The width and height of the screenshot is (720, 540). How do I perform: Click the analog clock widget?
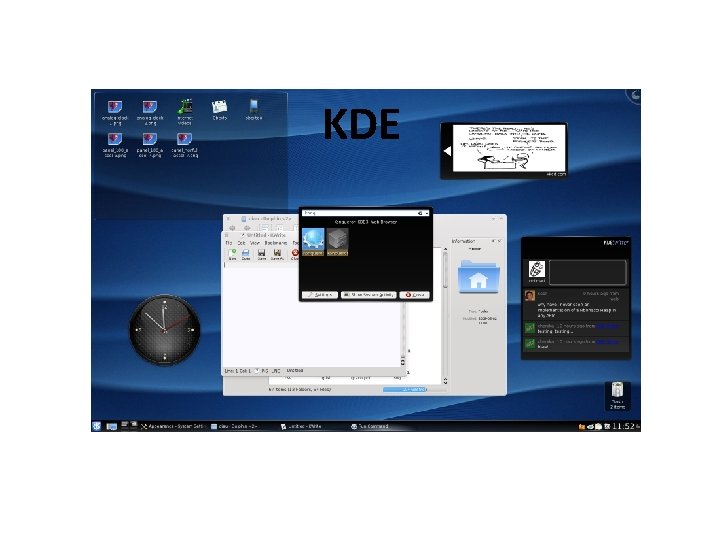click(165, 330)
